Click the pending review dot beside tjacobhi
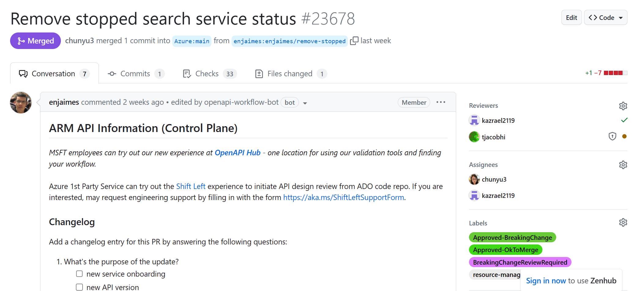 [x=624, y=137]
